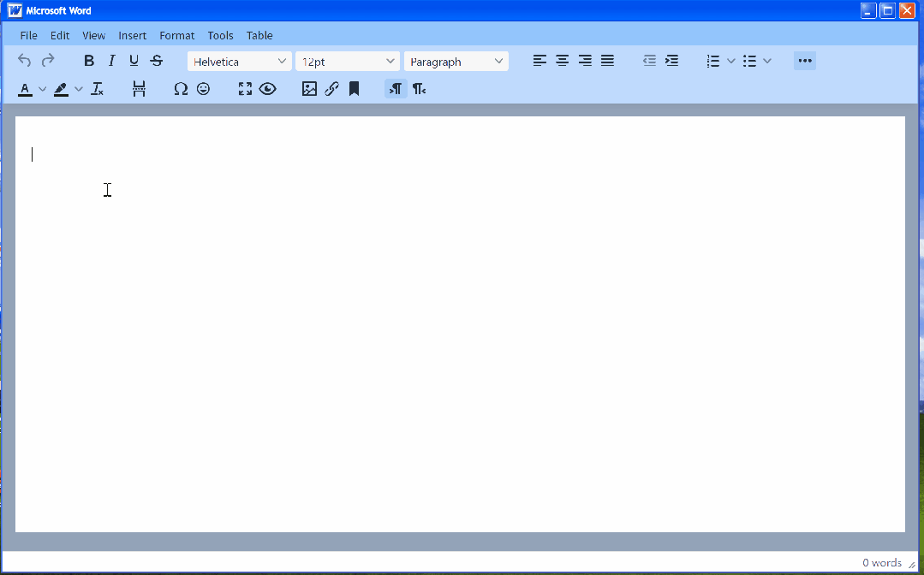
Task: Open the Table menu
Action: [259, 35]
